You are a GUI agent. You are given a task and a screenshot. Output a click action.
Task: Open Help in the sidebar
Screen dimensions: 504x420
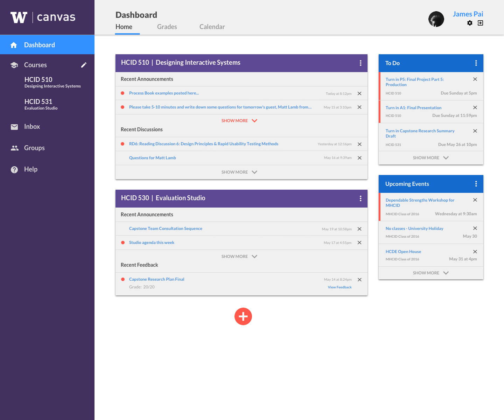pyautogui.click(x=31, y=169)
